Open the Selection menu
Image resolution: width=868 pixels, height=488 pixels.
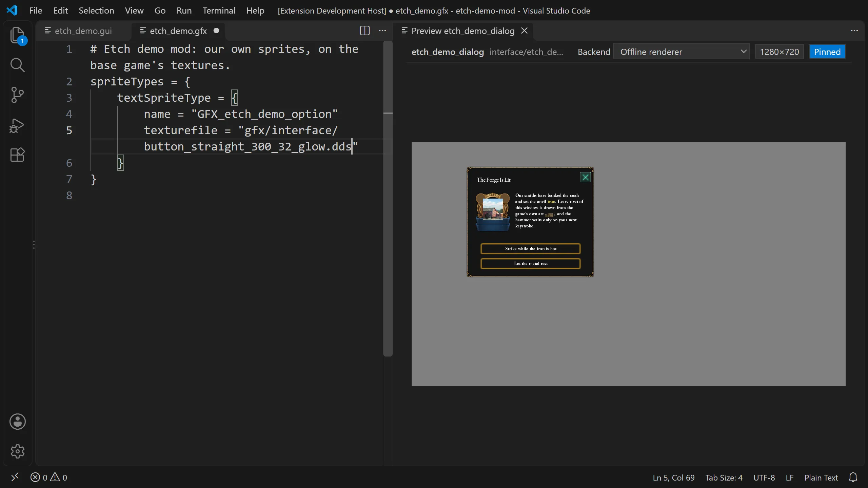pos(96,11)
